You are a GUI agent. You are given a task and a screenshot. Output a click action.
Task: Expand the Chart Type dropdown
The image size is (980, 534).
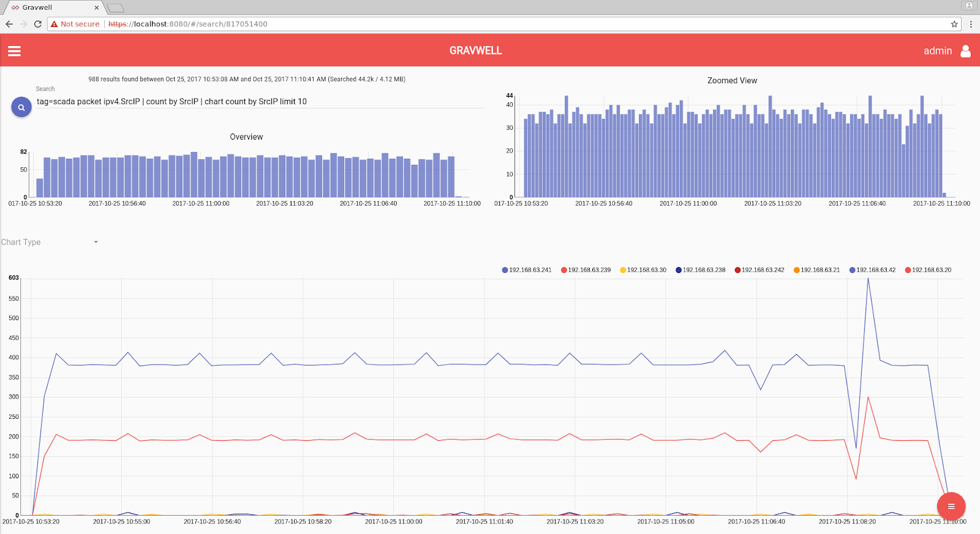point(50,242)
